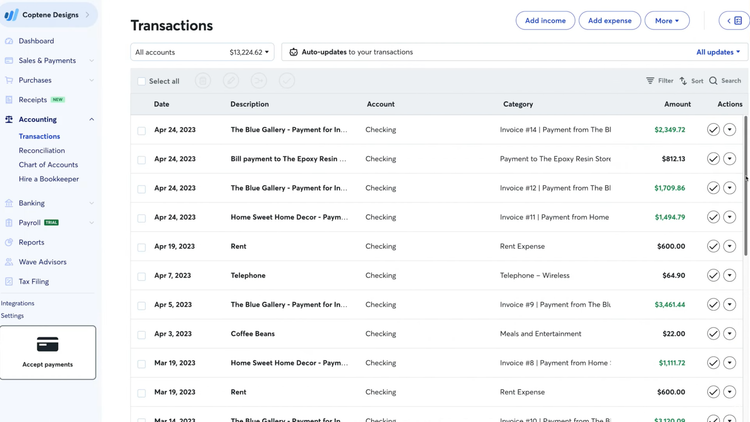Check the Telephone row checkbox

pyautogui.click(x=142, y=277)
